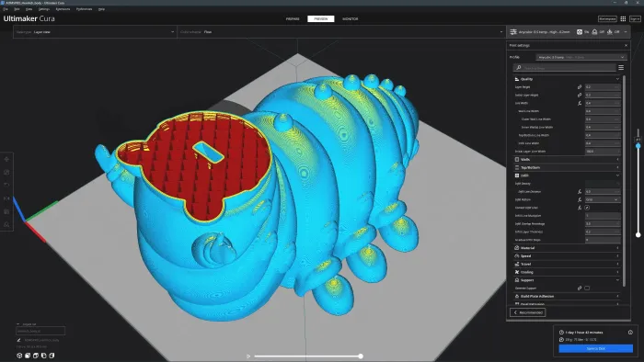Viewport: 644px width, 362px height.
Task: Open Marketplace apps grid icon
Action: [623, 19]
